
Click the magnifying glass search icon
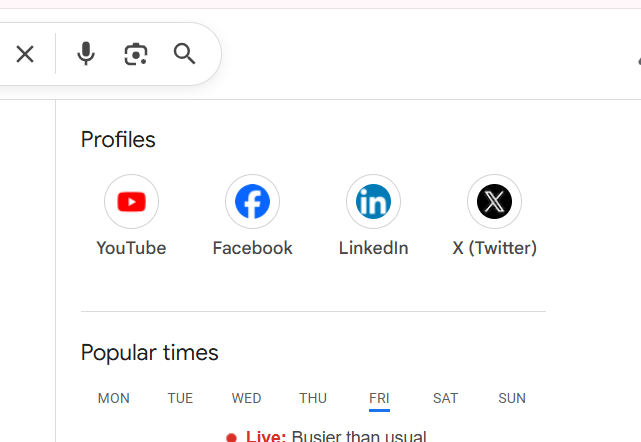tap(184, 54)
